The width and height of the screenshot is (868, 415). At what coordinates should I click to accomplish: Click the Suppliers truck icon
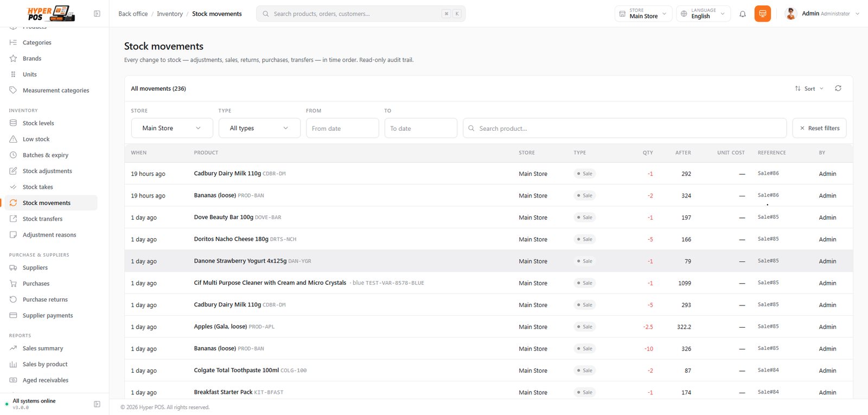pos(13,268)
